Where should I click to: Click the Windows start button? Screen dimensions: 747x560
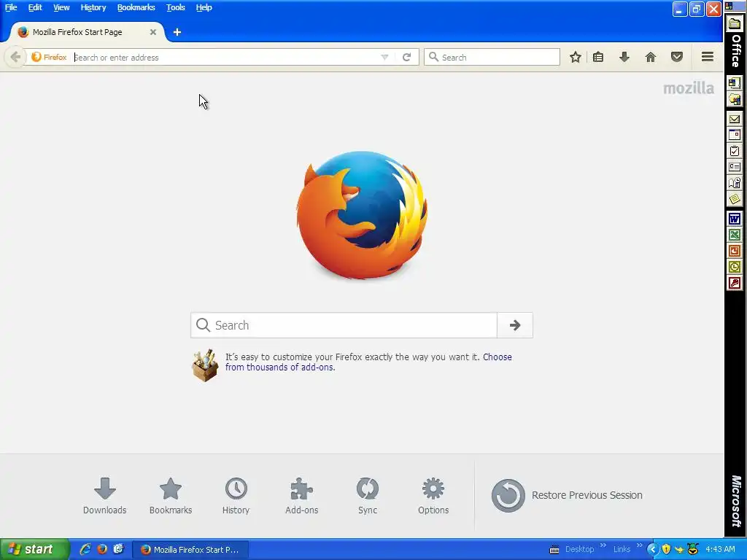[34, 550]
